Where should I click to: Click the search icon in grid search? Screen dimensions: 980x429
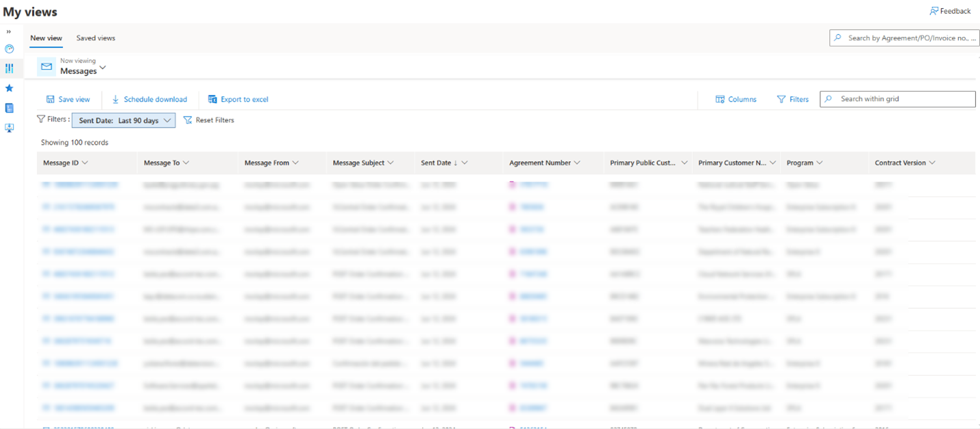pos(829,99)
